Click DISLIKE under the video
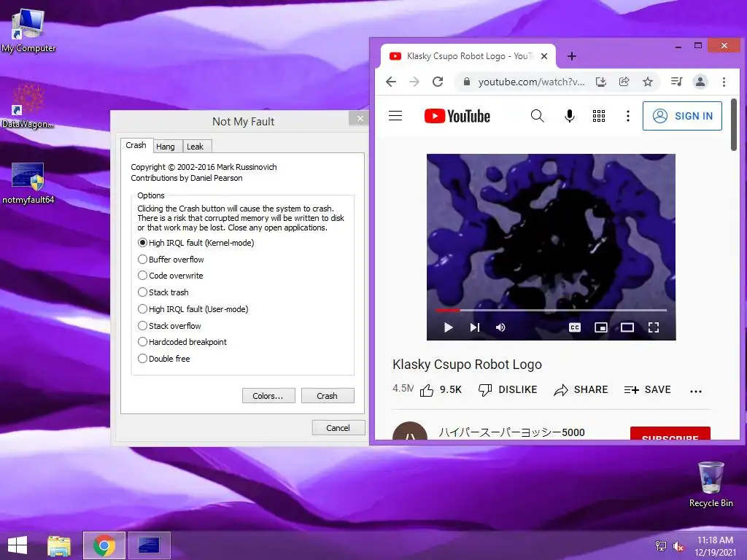 click(508, 390)
